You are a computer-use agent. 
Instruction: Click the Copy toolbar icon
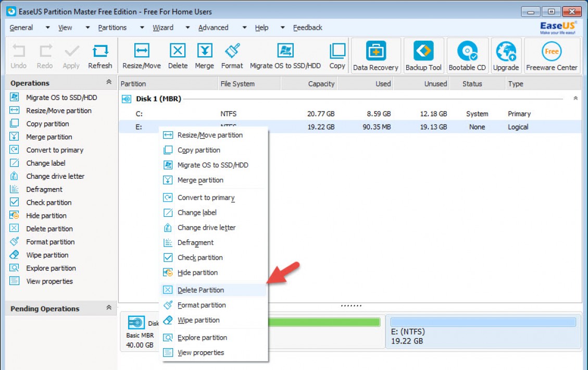pyautogui.click(x=337, y=57)
